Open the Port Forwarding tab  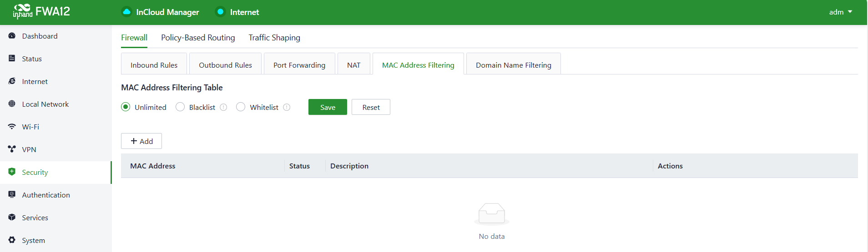[299, 65]
